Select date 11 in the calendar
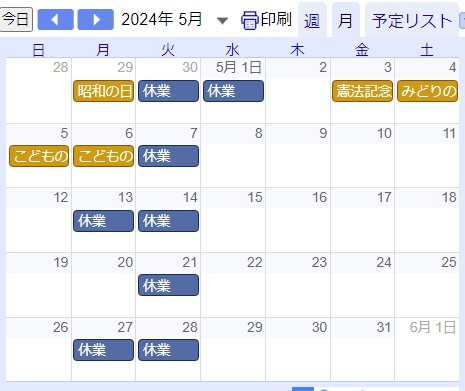This screenshot has height=391, width=465. click(449, 133)
